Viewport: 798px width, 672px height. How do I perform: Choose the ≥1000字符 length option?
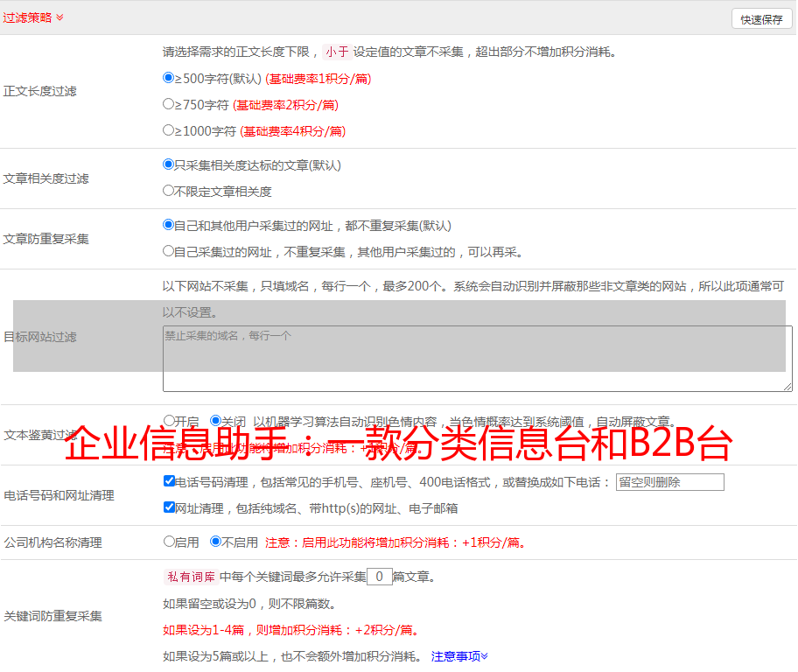(x=169, y=129)
